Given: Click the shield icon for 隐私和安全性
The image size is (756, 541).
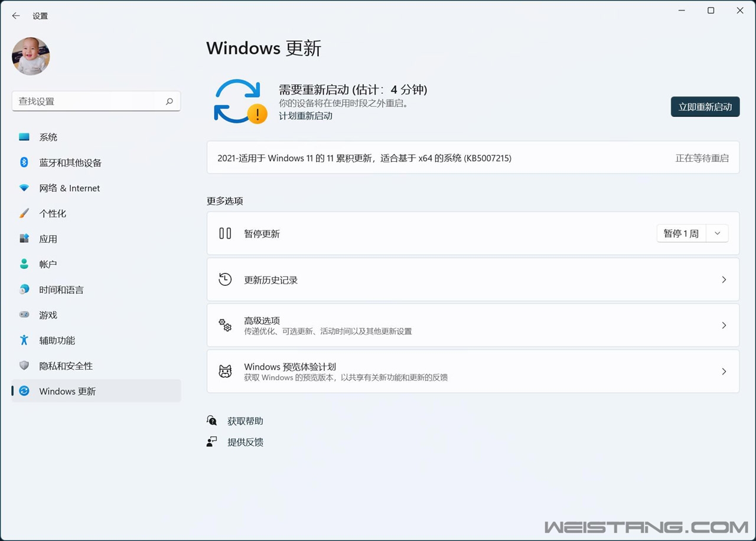Looking at the screenshot, I should [x=24, y=366].
